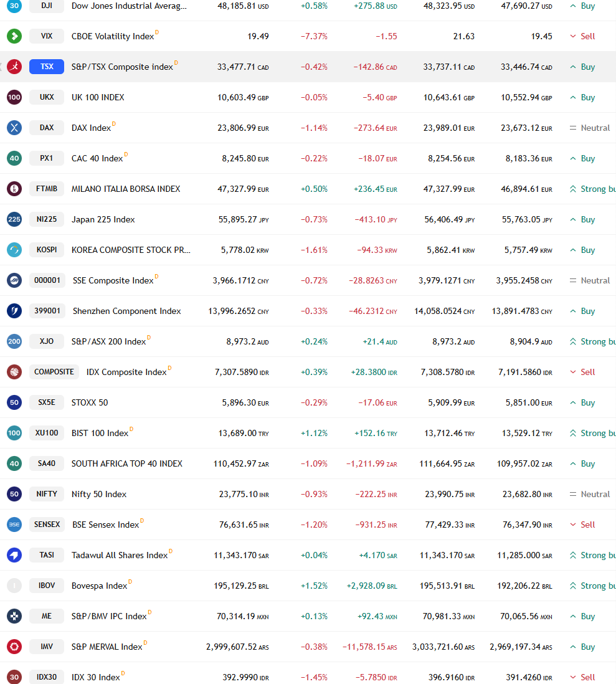Viewport: 616px width, 684px height.
Task: Open the NIFTY ticker badge
Action: point(47,494)
